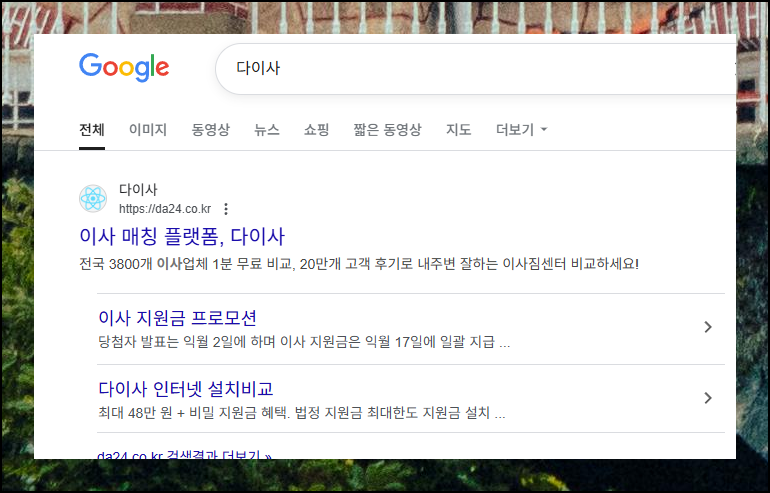Open the 쇼핑 tab
Screen dimensions: 770x493
pyautogui.click(x=316, y=130)
